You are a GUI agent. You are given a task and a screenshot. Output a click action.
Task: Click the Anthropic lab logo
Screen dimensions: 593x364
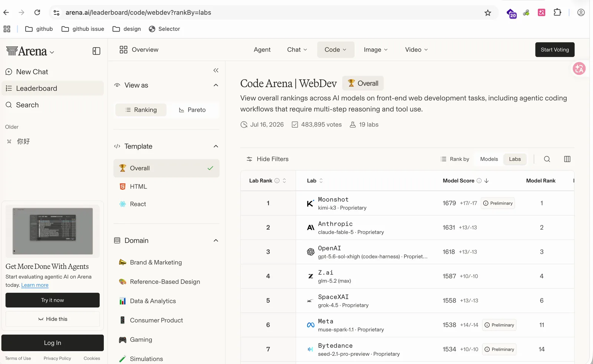311,228
